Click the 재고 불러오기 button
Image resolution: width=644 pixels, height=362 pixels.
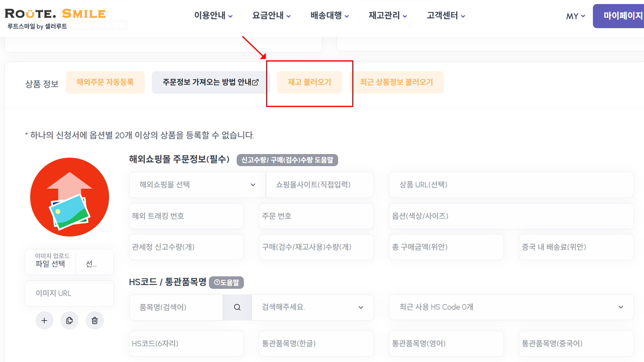tap(310, 82)
